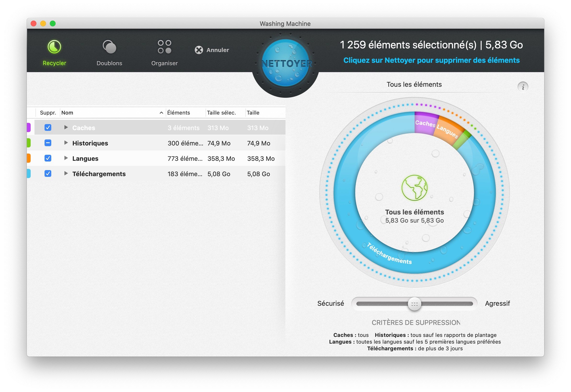Cancel the scan with Annuler
This screenshot has width=571, height=392.
click(x=212, y=50)
